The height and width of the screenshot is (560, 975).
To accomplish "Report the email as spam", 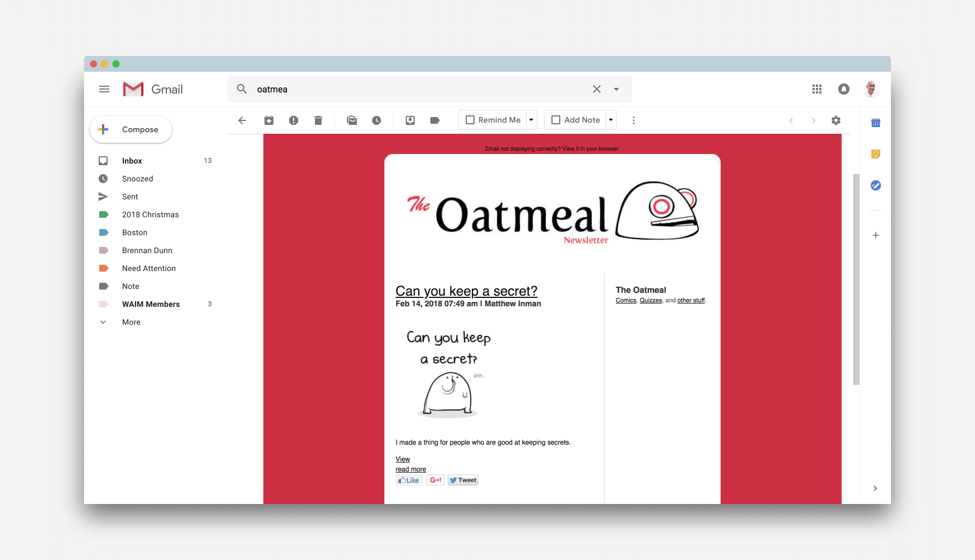I will (294, 120).
